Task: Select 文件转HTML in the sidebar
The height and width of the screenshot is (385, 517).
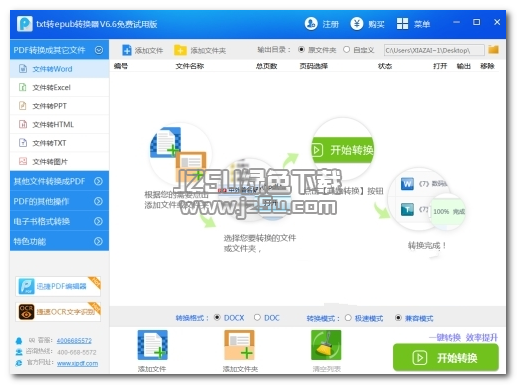Action: click(x=59, y=124)
